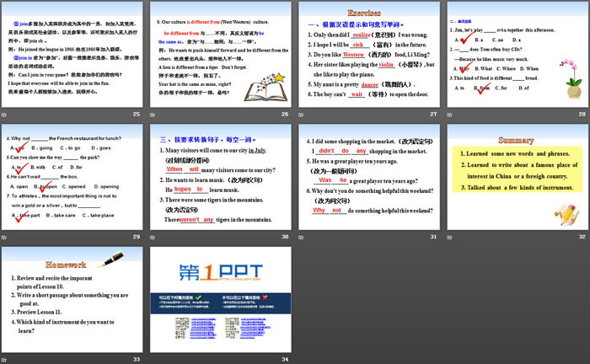The width and height of the screenshot is (590, 364).
Task: Select slide 29 multiple choice thumbnail
Action: 72,177
